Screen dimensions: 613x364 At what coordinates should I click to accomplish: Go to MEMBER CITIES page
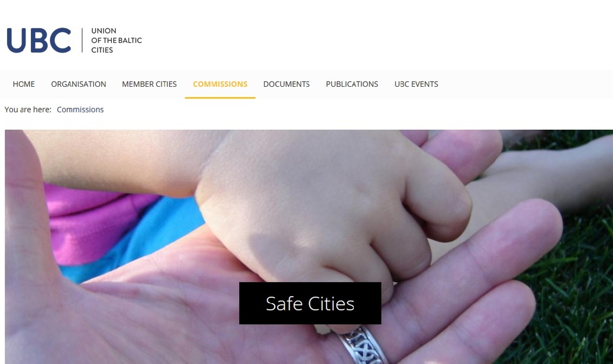149,84
